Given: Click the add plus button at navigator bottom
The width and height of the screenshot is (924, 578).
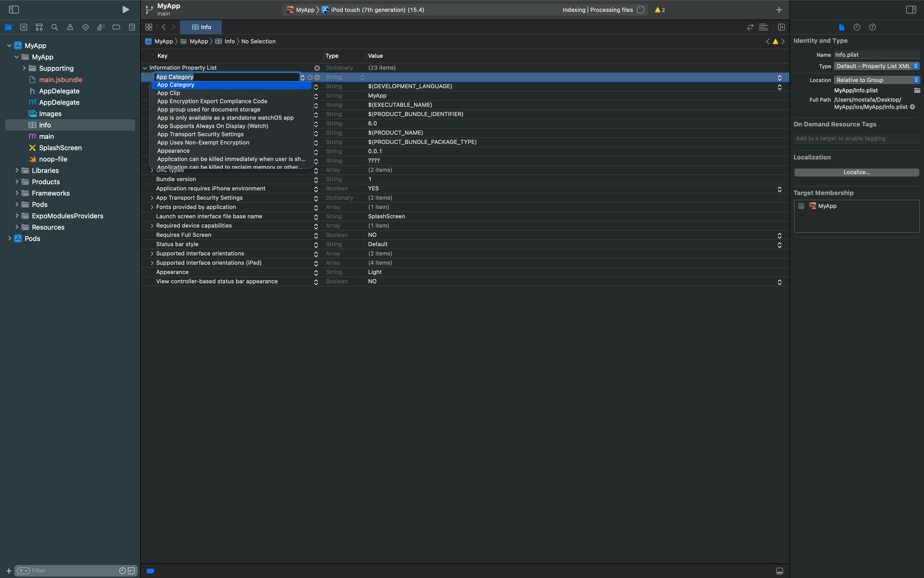Looking at the screenshot, I should point(9,571).
